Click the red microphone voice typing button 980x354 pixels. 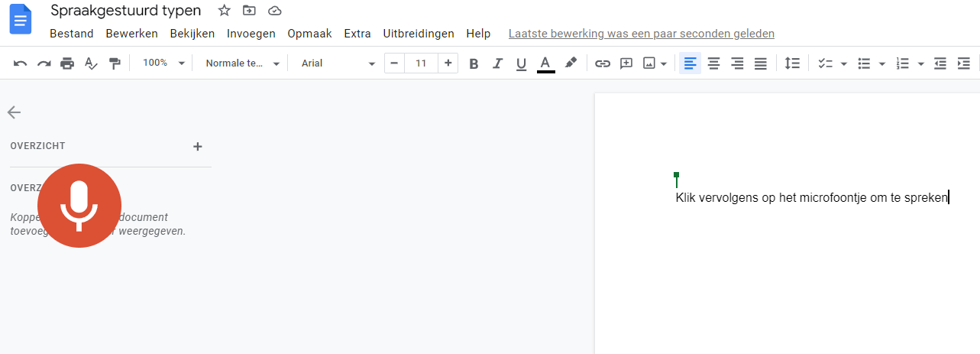79,205
